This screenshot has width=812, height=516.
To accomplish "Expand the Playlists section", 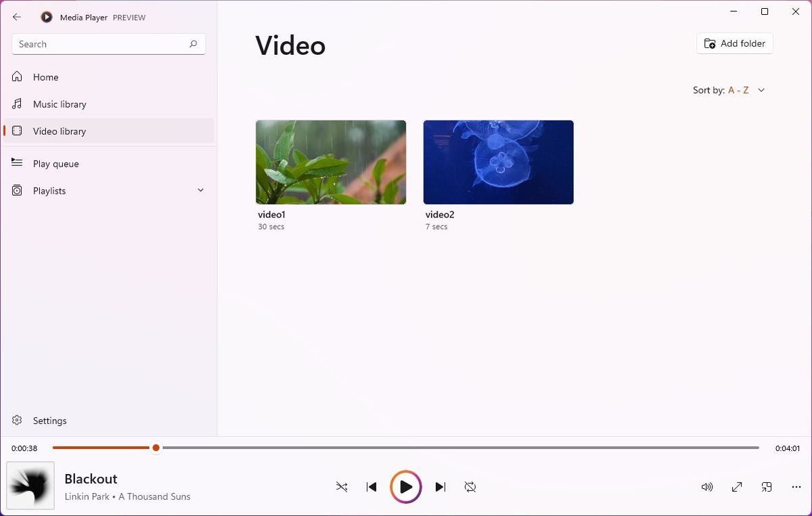I will (200, 190).
